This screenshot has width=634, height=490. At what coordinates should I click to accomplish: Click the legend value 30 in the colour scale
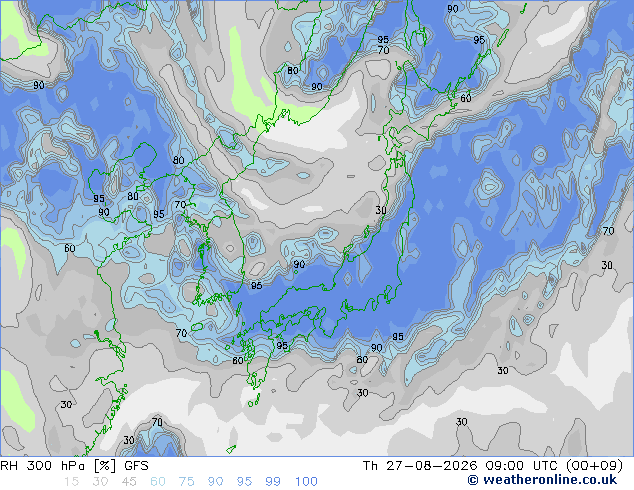100,482
